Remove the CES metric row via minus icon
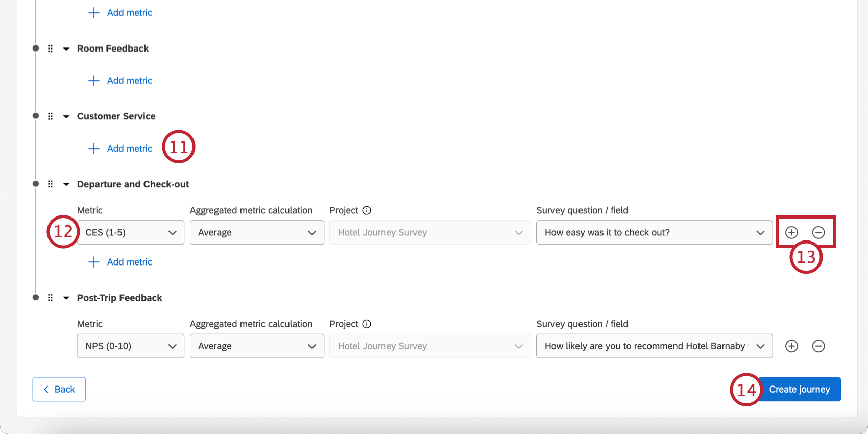Screen dimensions: 868x434 coord(818,232)
